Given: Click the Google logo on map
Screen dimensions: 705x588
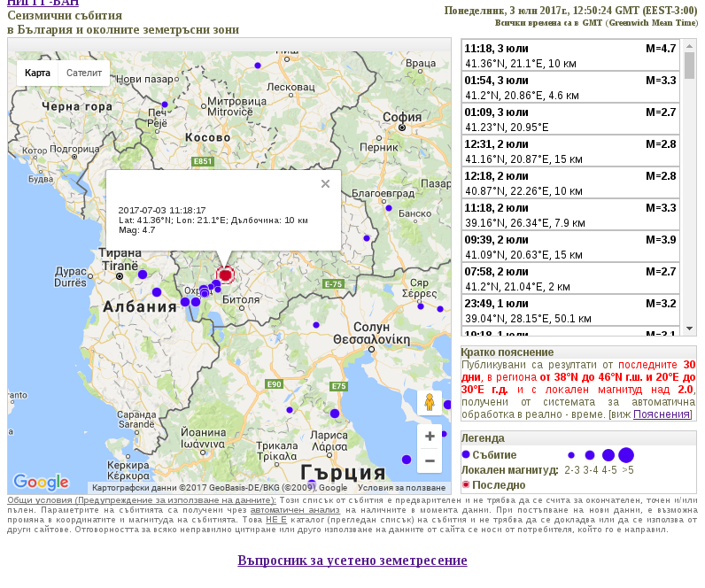Looking at the screenshot, I should pyautogui.click(x=41, y=482).
